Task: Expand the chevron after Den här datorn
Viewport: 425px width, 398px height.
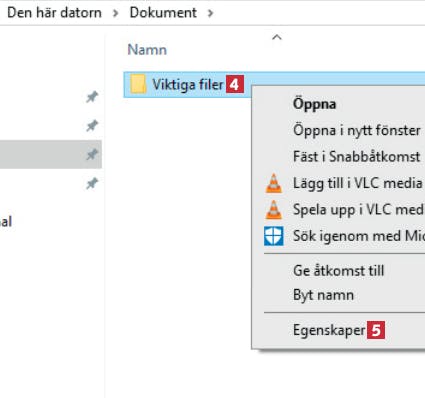Action: [116, 13]
